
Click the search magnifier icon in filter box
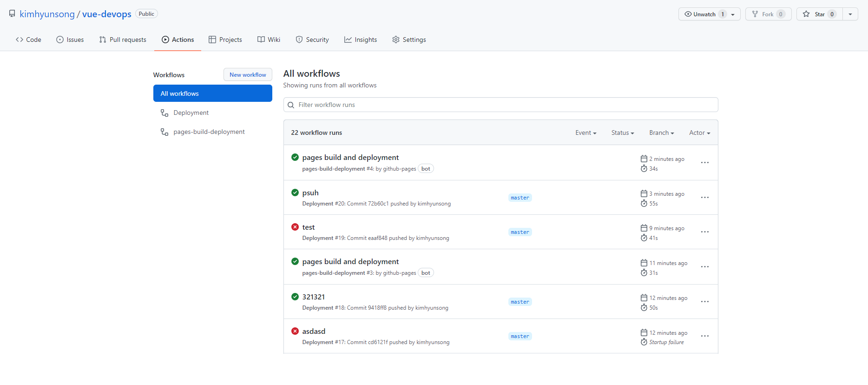click(x=291, y=105)
